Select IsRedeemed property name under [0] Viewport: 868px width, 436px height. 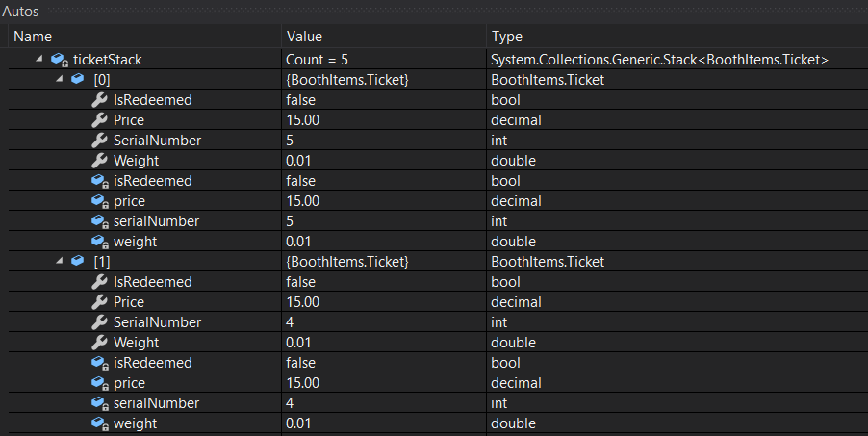[153, 100]
